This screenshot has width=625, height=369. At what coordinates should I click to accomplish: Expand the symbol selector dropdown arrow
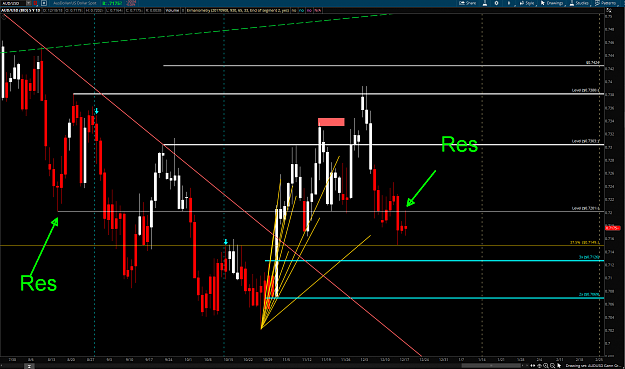point(28,3)
